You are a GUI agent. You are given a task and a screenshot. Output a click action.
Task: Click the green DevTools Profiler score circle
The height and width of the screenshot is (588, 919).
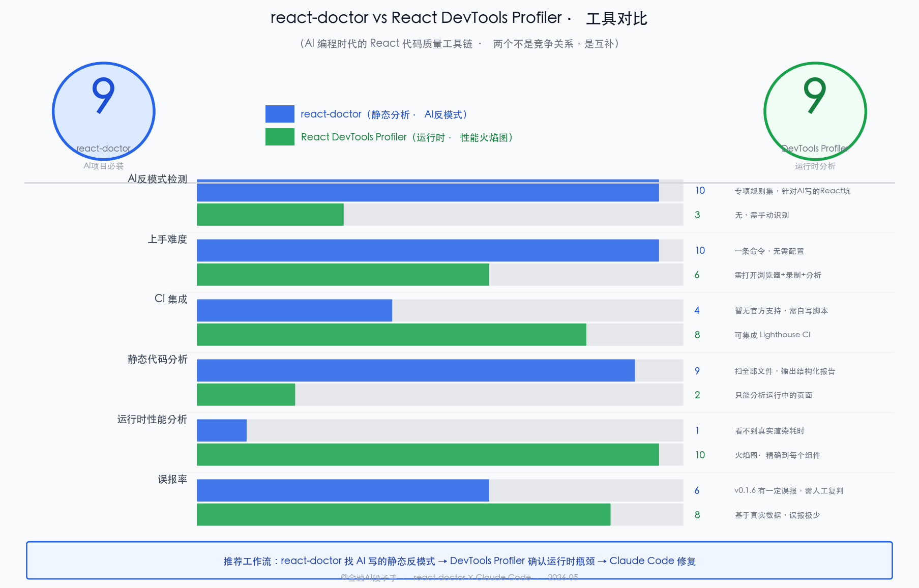point(815,111)
